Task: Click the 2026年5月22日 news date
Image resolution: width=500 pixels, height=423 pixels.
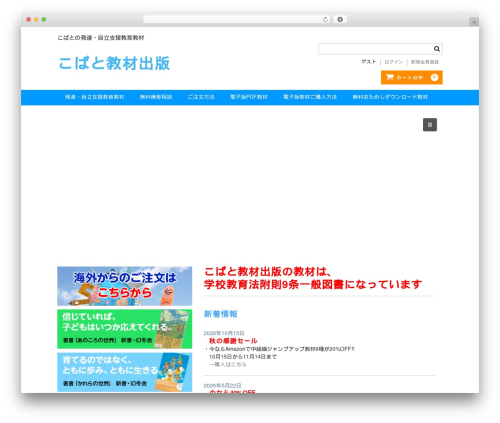Action: pos(222,385)
